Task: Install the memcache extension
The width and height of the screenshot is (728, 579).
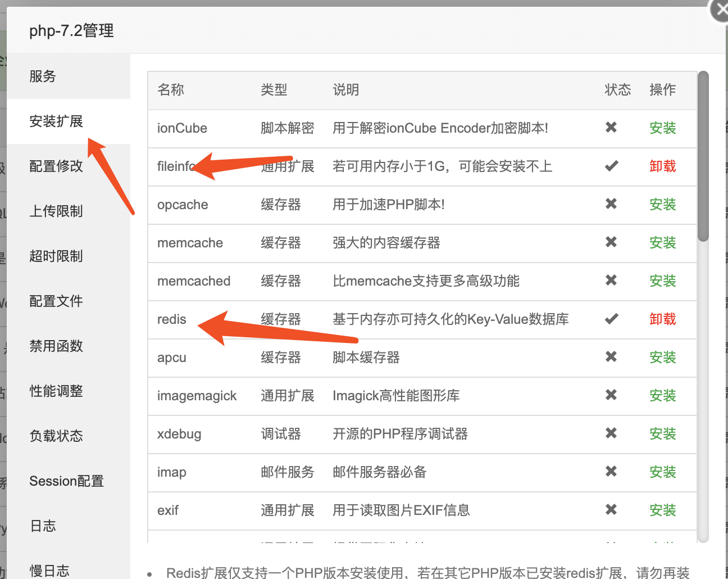Action: coord(662,243)
